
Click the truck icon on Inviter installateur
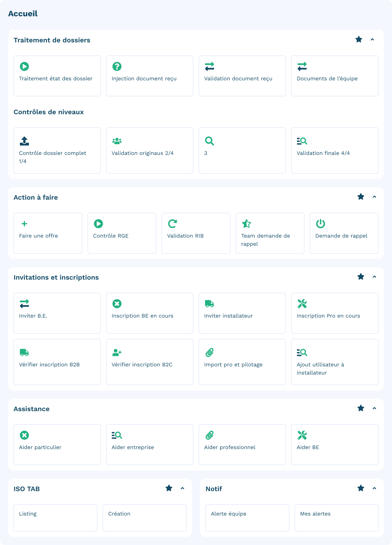point(209,304)
